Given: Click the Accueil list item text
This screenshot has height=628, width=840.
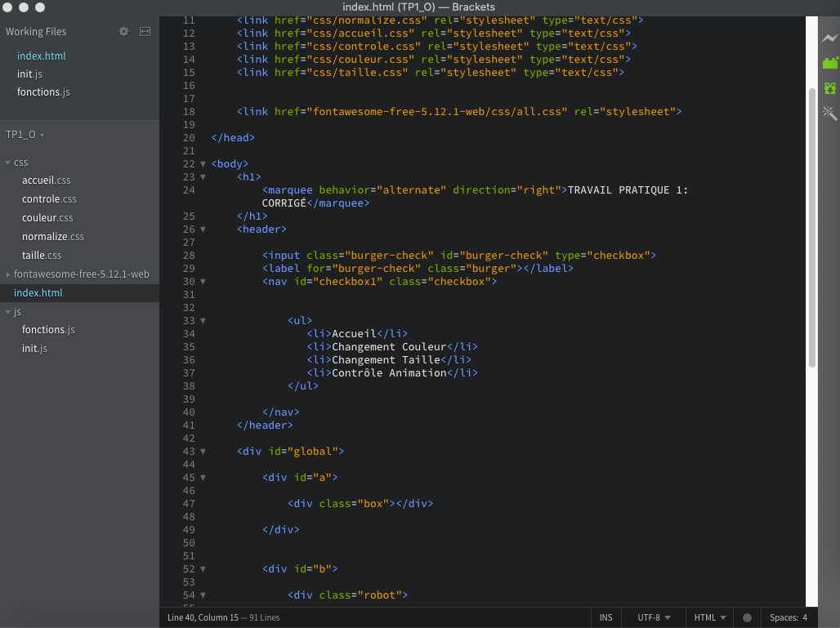Looking at the screenshot, I should (x=354, y=334).
